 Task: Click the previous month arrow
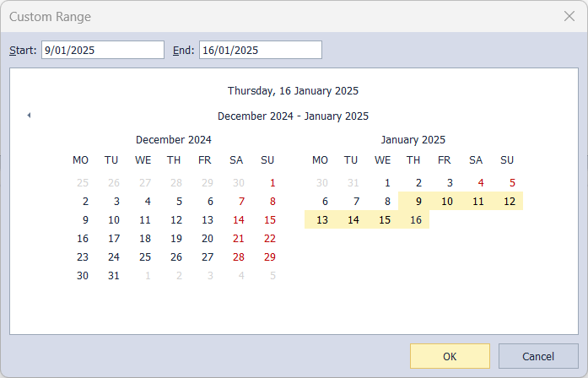29,116
